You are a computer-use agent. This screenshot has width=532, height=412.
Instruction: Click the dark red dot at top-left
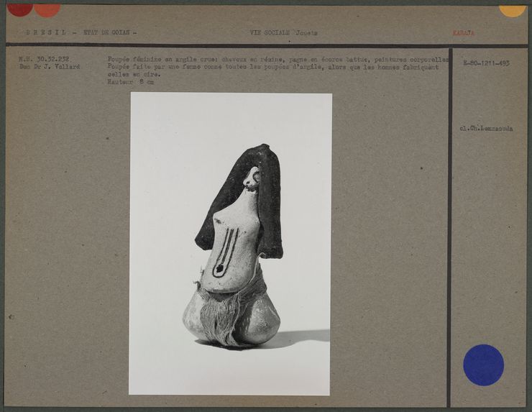(x=19, y=9)
